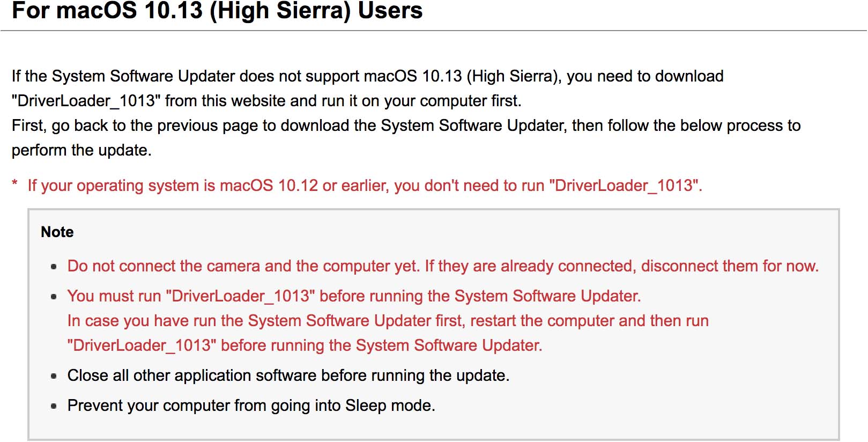Click the last red line beginning with "DriverLoader_1013"
Screen dimensions: 868x442
(x=305, y=345)
